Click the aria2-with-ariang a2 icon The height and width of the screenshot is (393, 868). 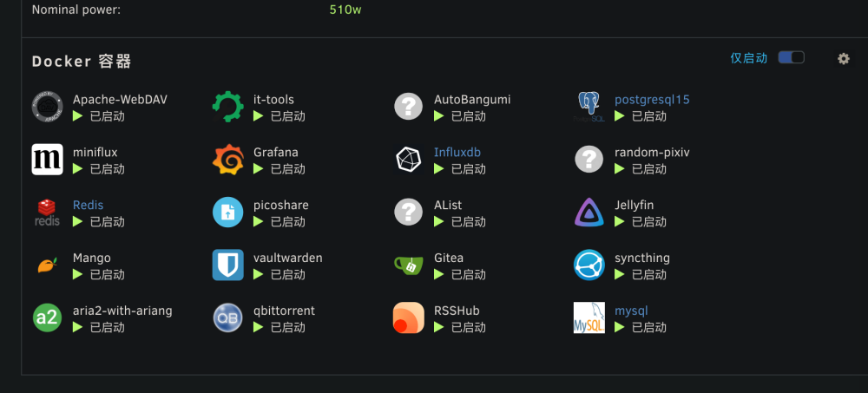pyautogui.click(x=47, y=318)
